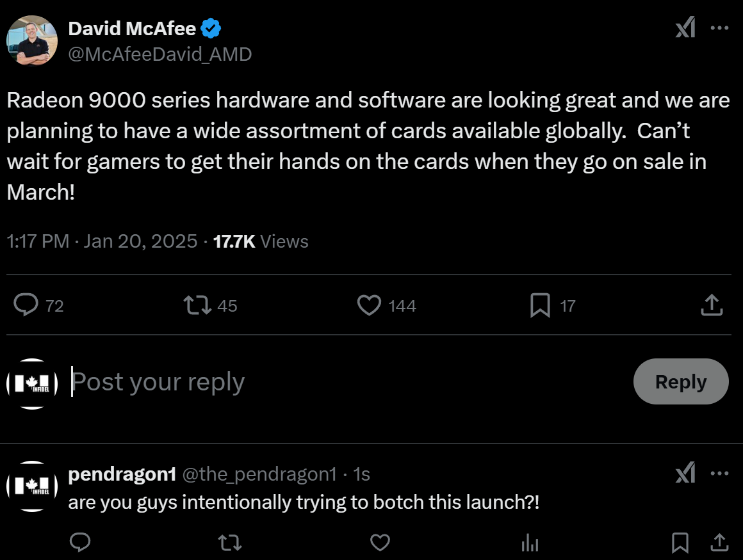743x560 pixels.
Task: Open David McAfee's profile picture
Action: point(32,40)
